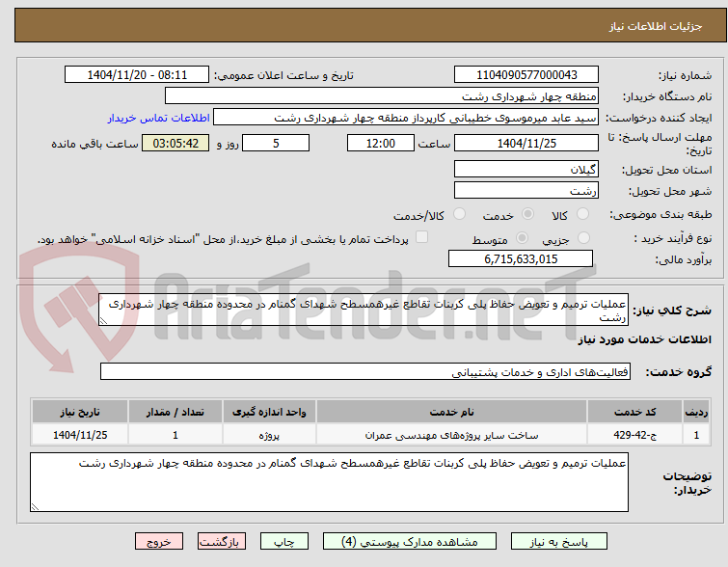This screenshot has width=728, height=567.
Task: Click the تاریخ نیاز column header
Action: point(80,412)
